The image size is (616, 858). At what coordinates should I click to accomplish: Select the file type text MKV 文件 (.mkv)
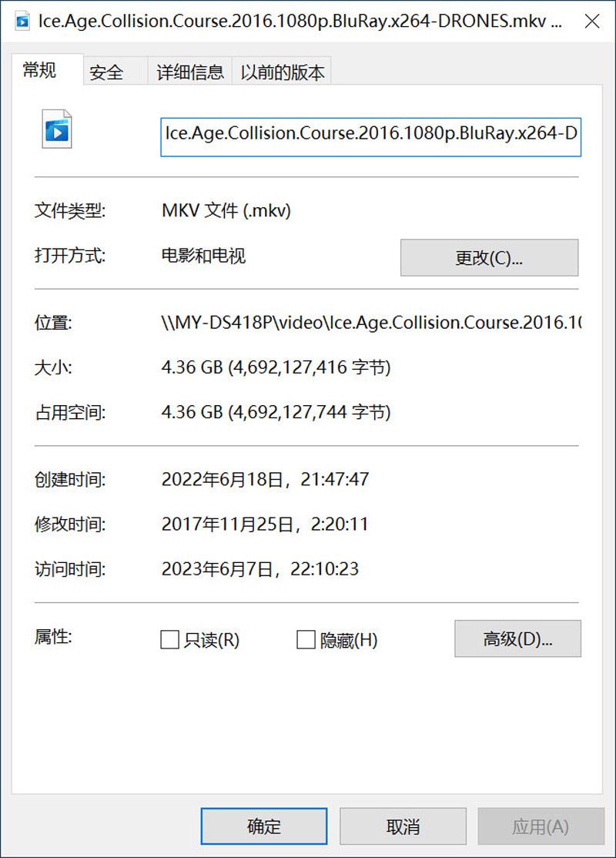point(226,211)
